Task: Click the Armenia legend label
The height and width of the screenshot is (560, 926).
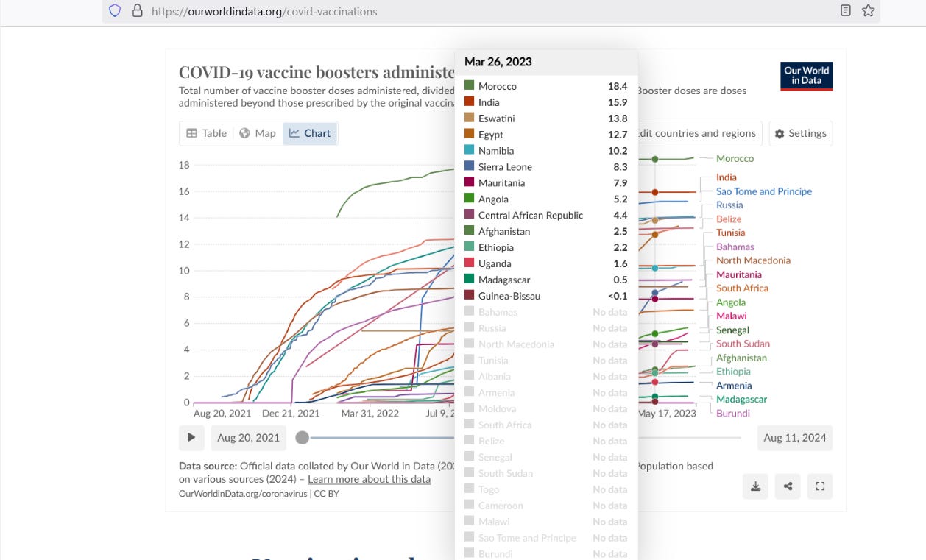Action: pos(734,386)
